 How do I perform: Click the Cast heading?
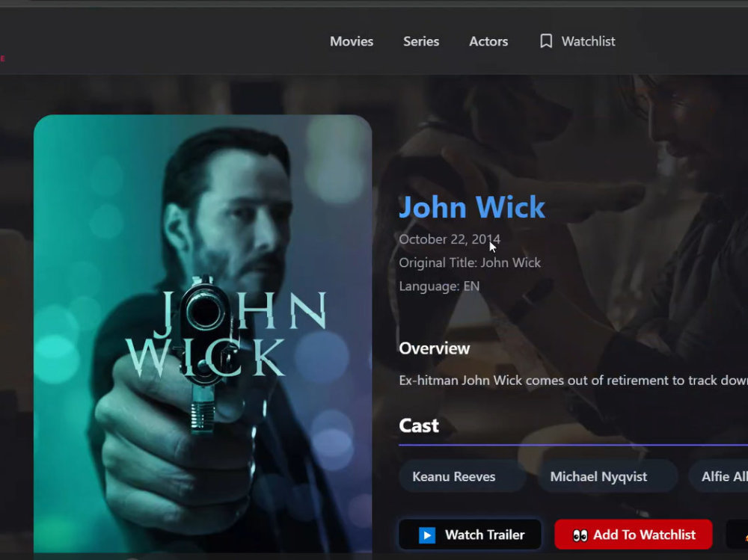(419, 425)
